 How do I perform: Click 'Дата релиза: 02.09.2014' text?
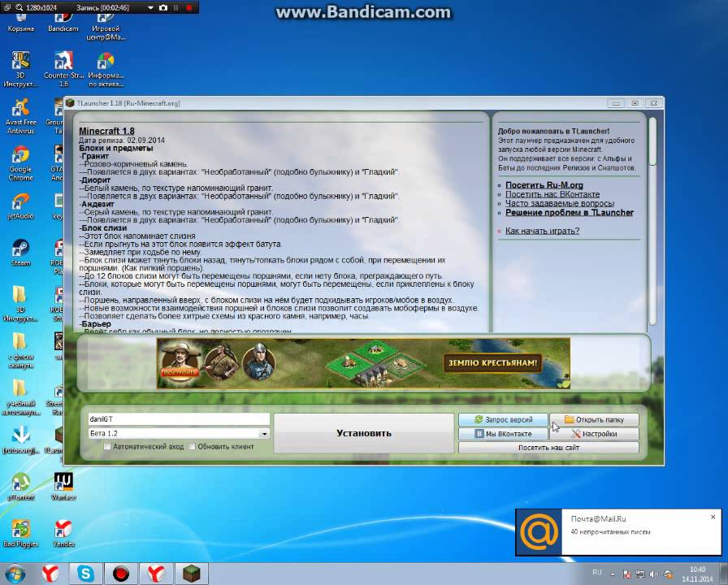point(122,141)
